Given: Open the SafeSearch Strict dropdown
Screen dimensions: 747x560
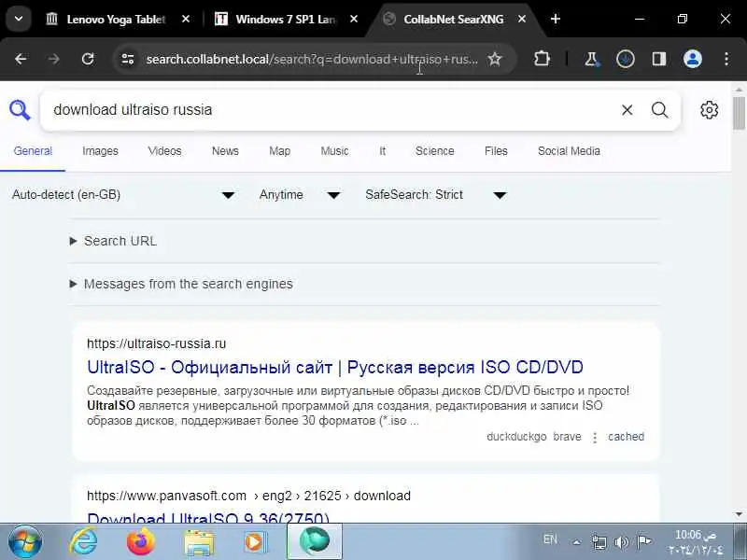Looking at the screenshot, I should coord(435,195).
